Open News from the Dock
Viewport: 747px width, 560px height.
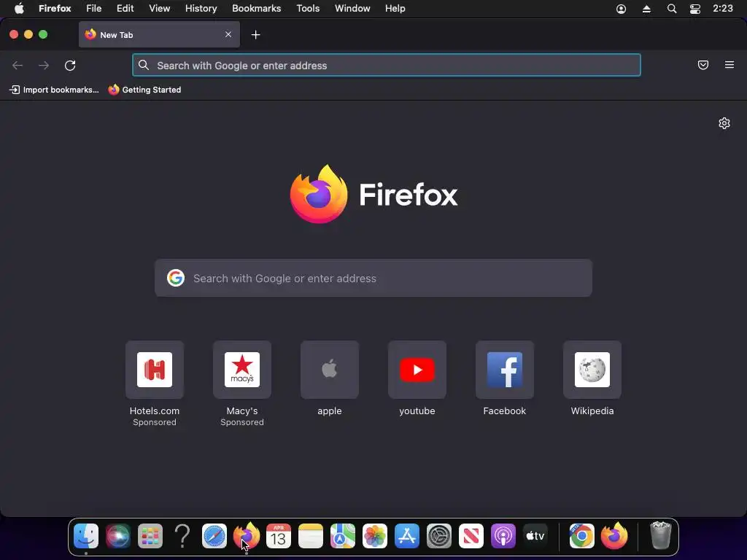click(471, 536)
